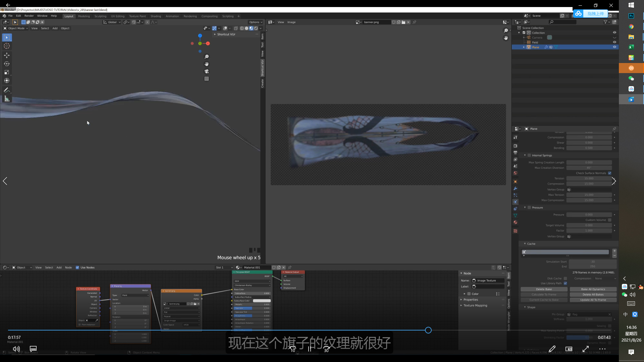The height and width of the screenshot is (362, 644).
Task: Expand the Texture Mapping node panel
Action: pyautogui.click(x=475, y=305)
